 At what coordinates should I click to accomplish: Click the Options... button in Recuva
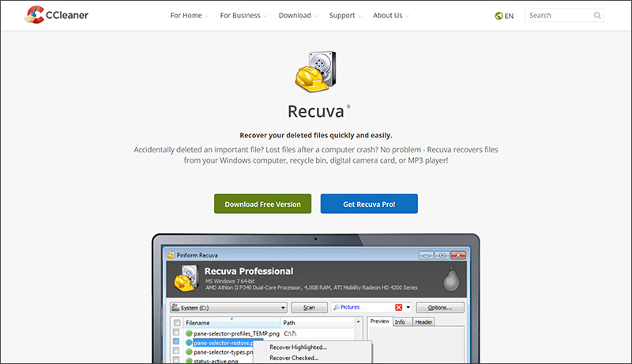(x=440, y=308)
